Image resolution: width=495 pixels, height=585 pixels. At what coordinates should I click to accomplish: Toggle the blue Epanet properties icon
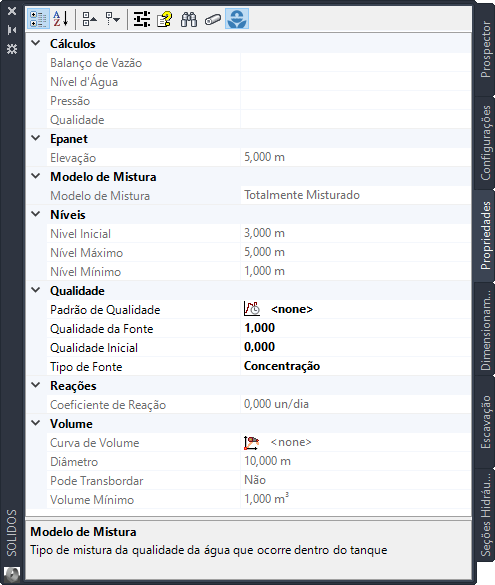pos(237,19)
